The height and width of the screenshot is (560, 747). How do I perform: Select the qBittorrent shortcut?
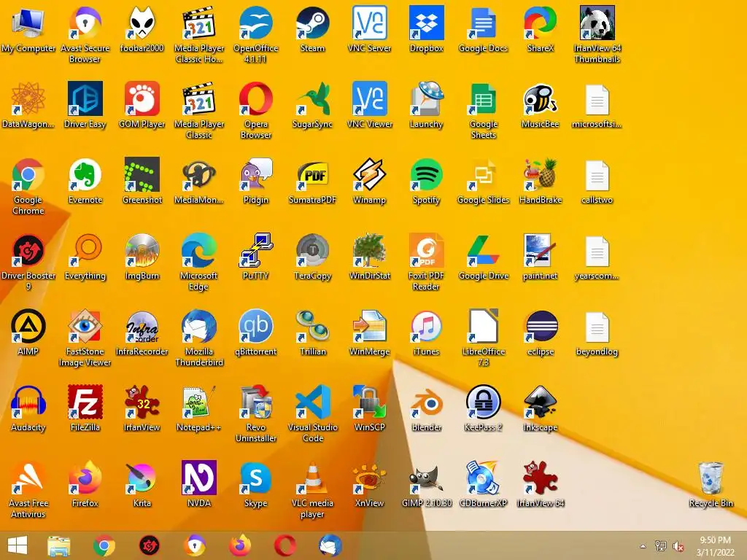[256, 326]
